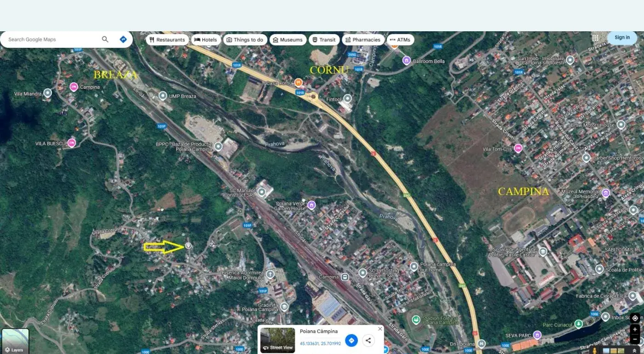The height and width of the screenshot is (354, 644).
Task: Show Pharmacies on the map
Action: 362,40
